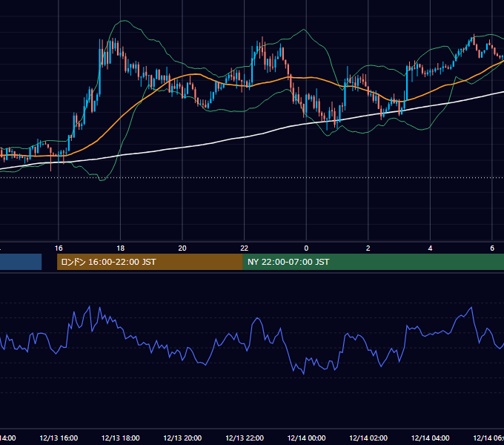The width and height of the screenshot is (504, 445).
Task: Click the 2 hour axis label
Action: pos(368,248)
